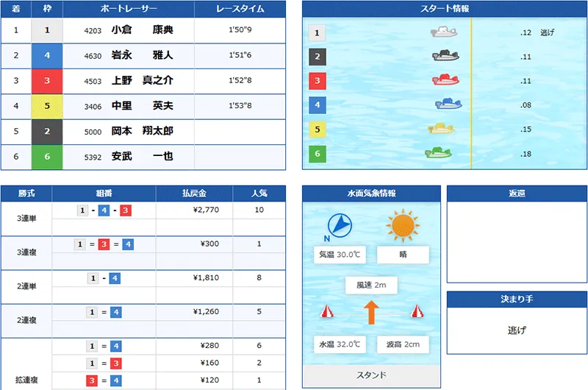Image resolution: width=588 pixels, height=390 pixels.
Task: Click the orange wind direction arrow
Action: (x=371, y=312)
